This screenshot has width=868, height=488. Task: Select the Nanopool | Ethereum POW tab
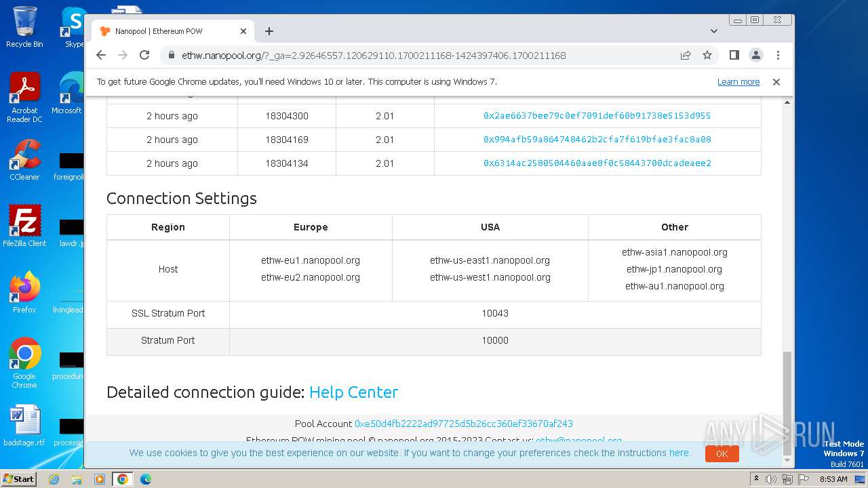tap(173, 31)
